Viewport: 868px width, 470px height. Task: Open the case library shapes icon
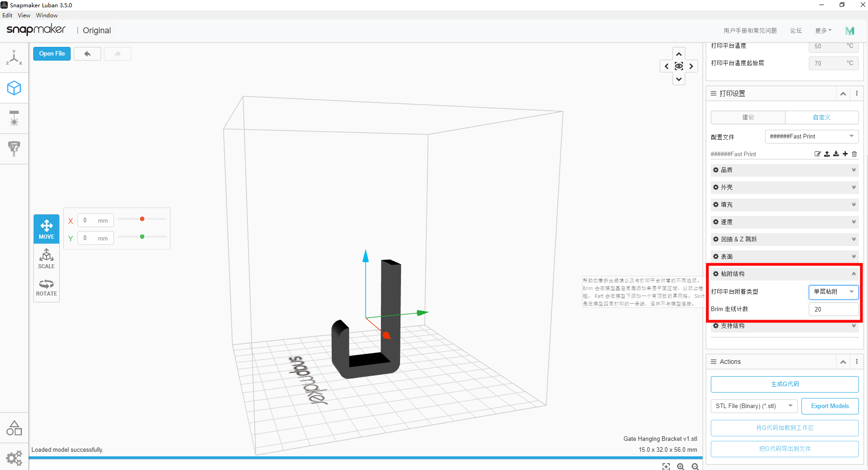14,428
